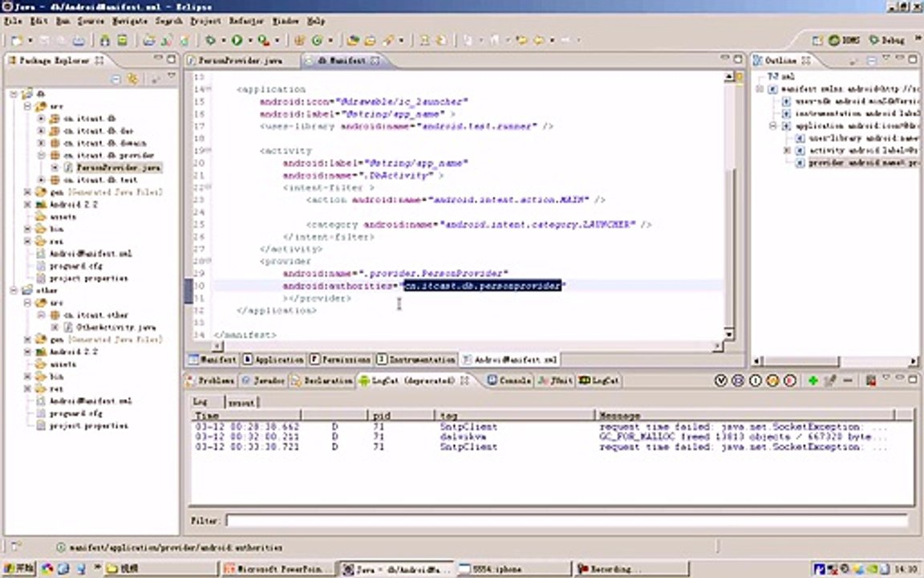Select AndroidManifest.xml under db project
This screenshot has height=578, width=924.
pos(91,254)
